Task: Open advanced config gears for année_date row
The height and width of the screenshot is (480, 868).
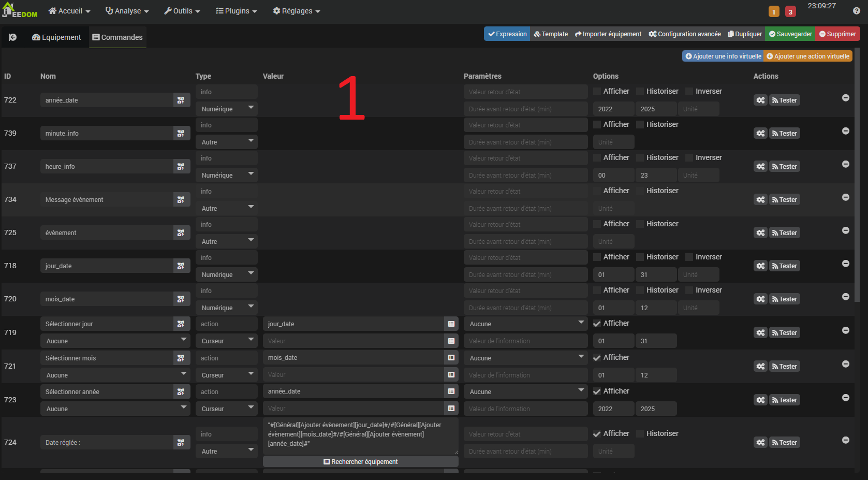Action: (760, 100)
